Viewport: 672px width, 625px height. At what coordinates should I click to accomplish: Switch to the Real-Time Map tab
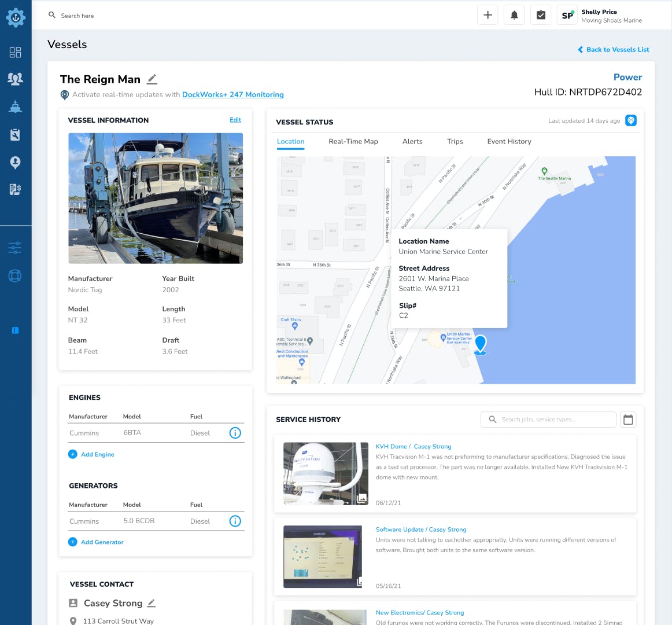click(x=353, y=142)
